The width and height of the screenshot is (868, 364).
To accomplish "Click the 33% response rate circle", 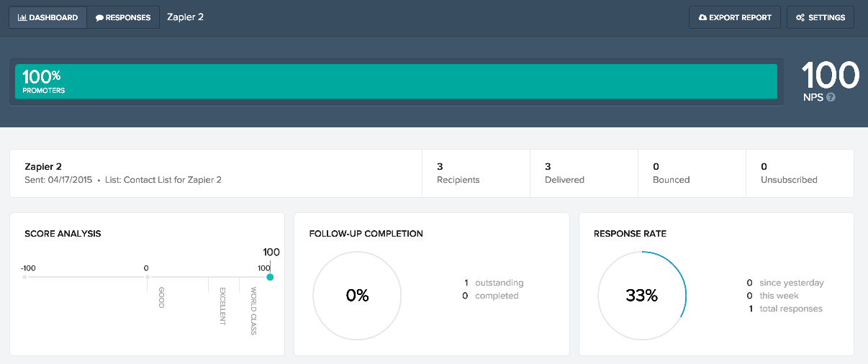I will point(642,296).
